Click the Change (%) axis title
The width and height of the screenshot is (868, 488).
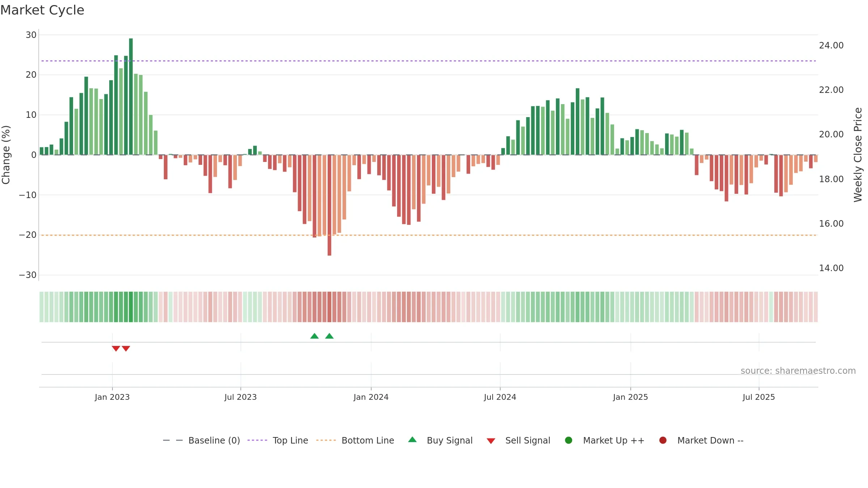pos(6,155)
